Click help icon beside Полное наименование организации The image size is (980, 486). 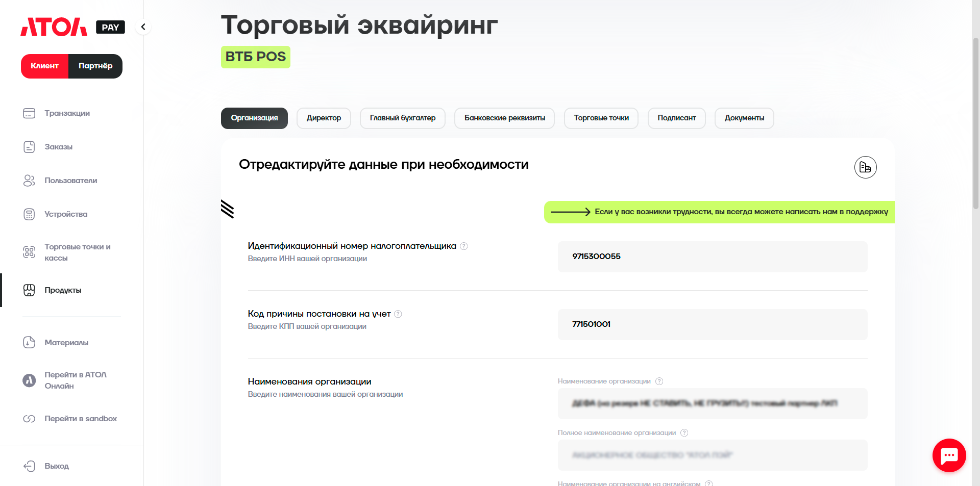[684, 433]
